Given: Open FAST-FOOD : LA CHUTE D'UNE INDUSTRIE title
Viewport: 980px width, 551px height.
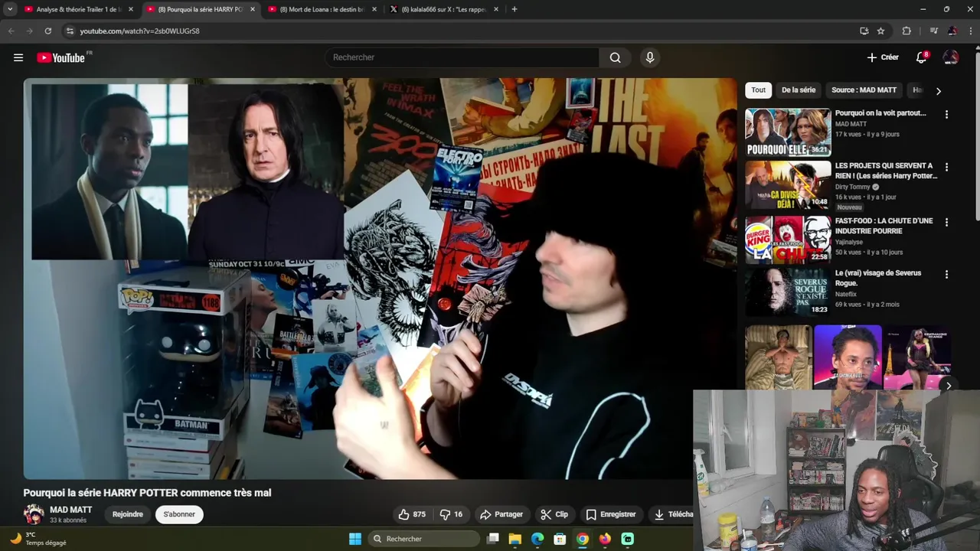Looking at the screenshot, I should pyautogui.click(x=884, y=226).
